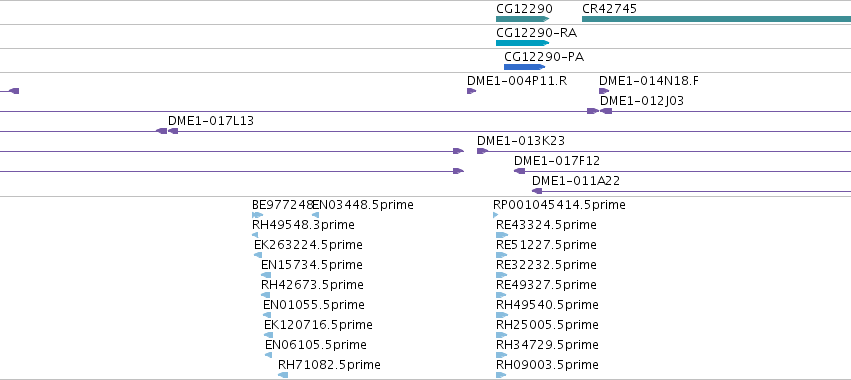Select the CG12290-PA protein arrow
The width and height of the screenshot is (851, 380).
(524, 67)
